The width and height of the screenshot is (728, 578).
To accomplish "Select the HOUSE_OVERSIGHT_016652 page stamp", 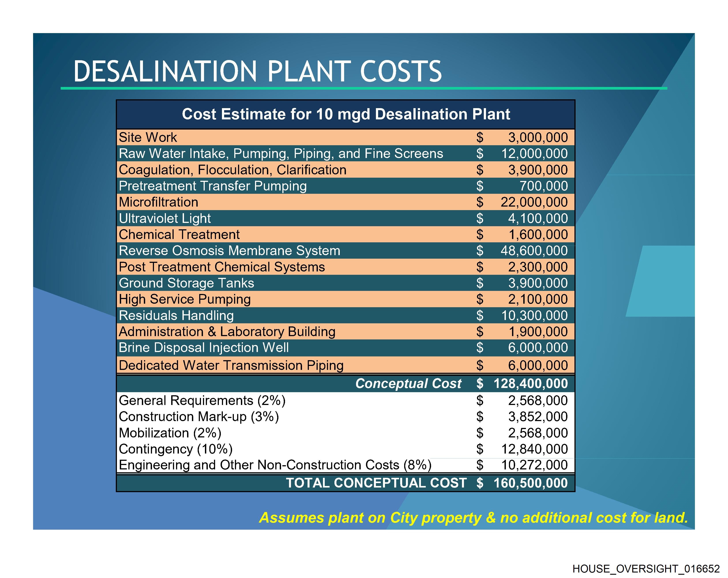I will pos(646,569).
